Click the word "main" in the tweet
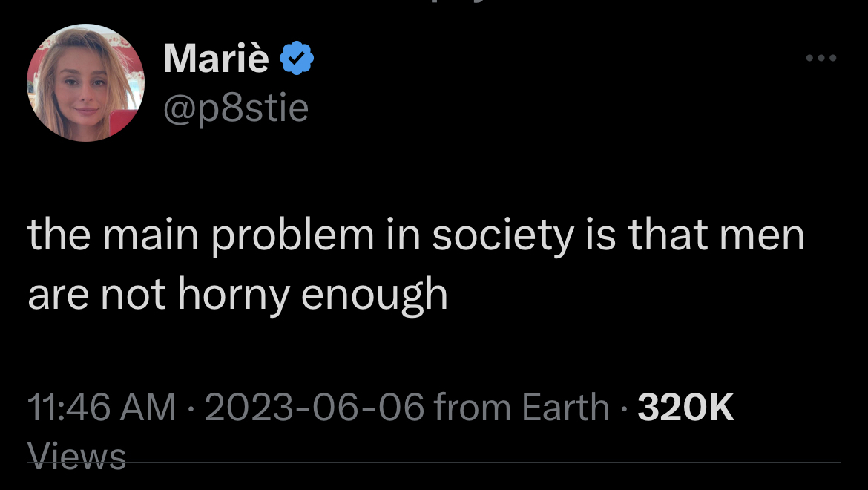 point(151,238)
